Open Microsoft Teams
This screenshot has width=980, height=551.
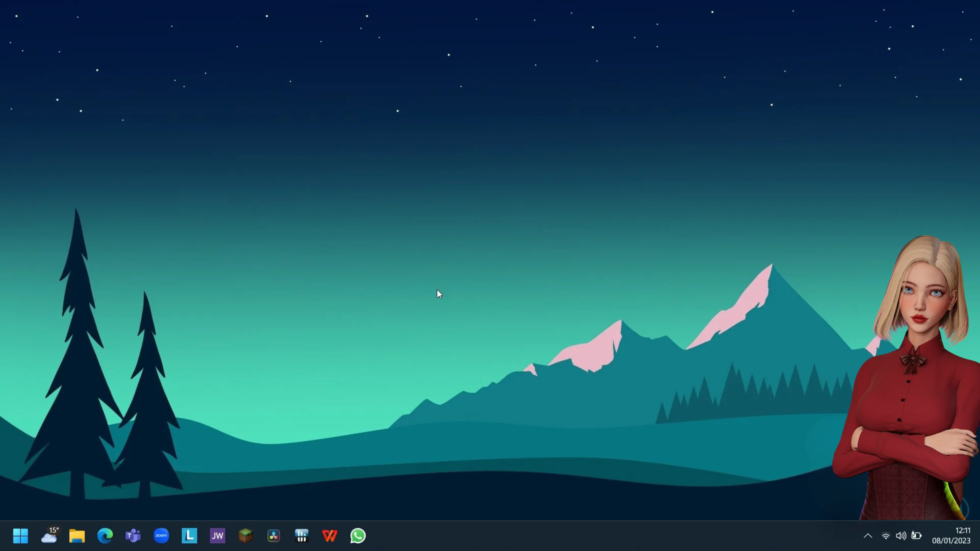pos(133,536)
